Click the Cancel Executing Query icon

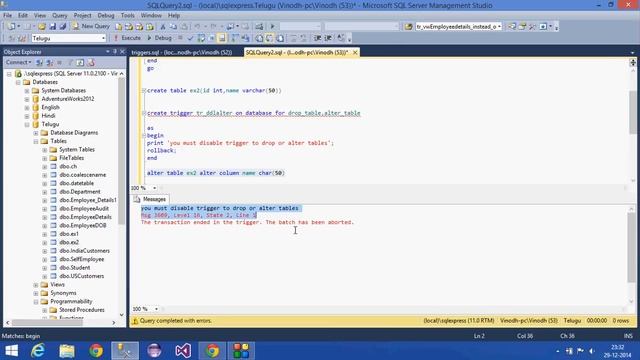(180, 38)
